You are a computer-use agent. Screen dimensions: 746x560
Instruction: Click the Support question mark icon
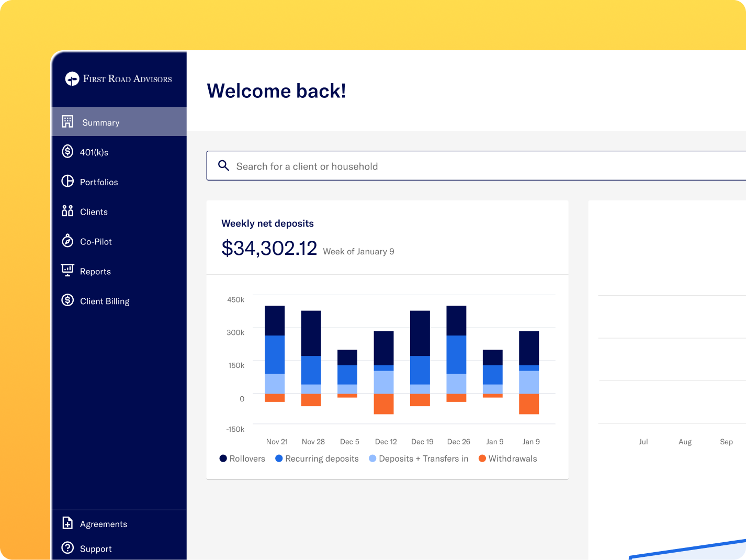67,547
